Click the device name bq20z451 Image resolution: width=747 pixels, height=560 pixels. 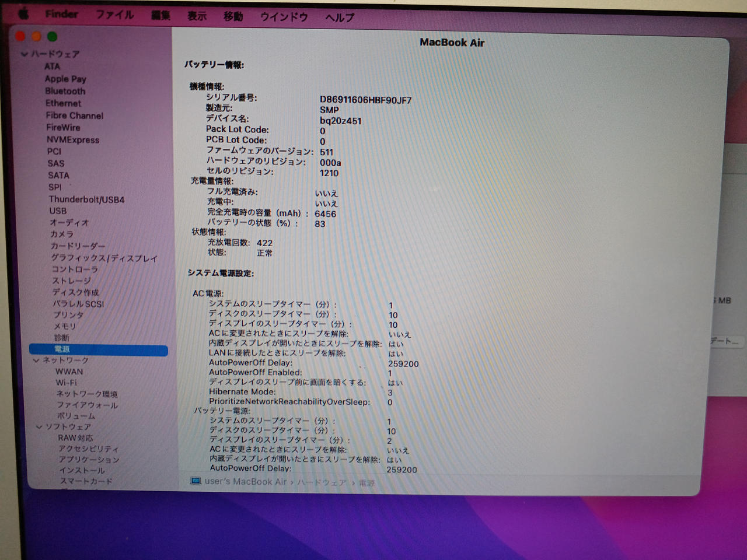coord(340,121)
